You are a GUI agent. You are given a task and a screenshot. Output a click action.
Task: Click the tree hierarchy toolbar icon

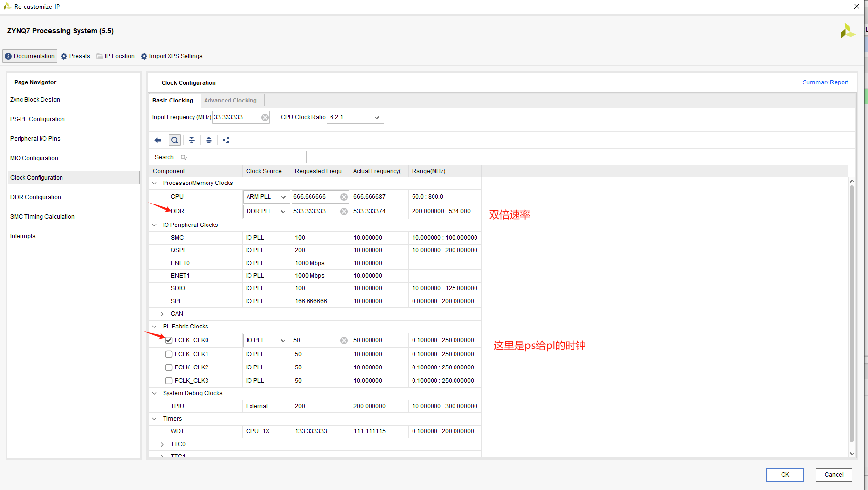click(x=226, y=140)
